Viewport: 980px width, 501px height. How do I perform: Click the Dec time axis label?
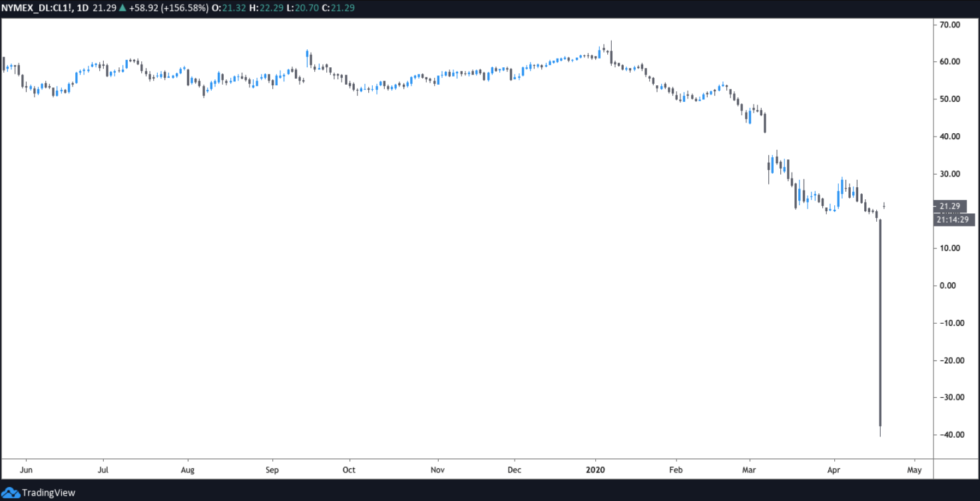(514, 470)
